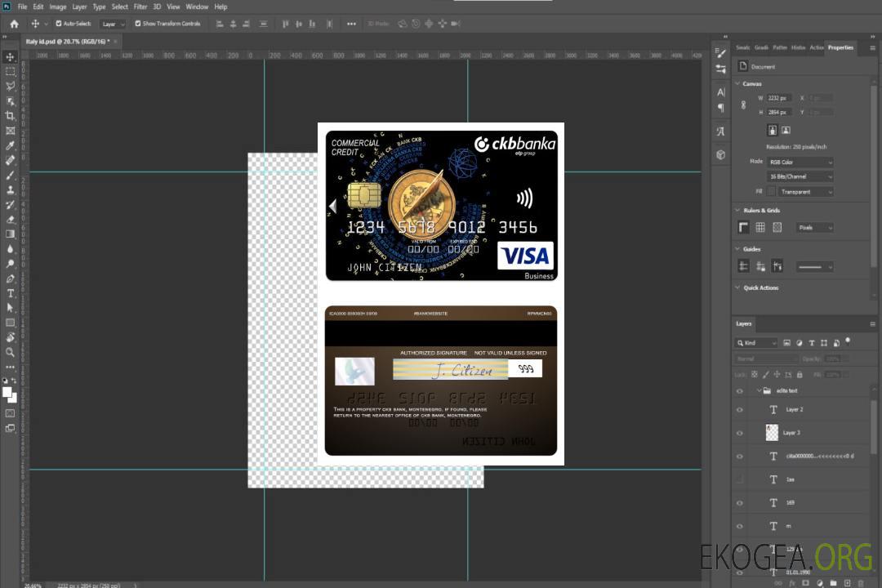Set canvas to landscape orientation button
The height and width of the screenshot is (588, 882).
pos(786,130)
